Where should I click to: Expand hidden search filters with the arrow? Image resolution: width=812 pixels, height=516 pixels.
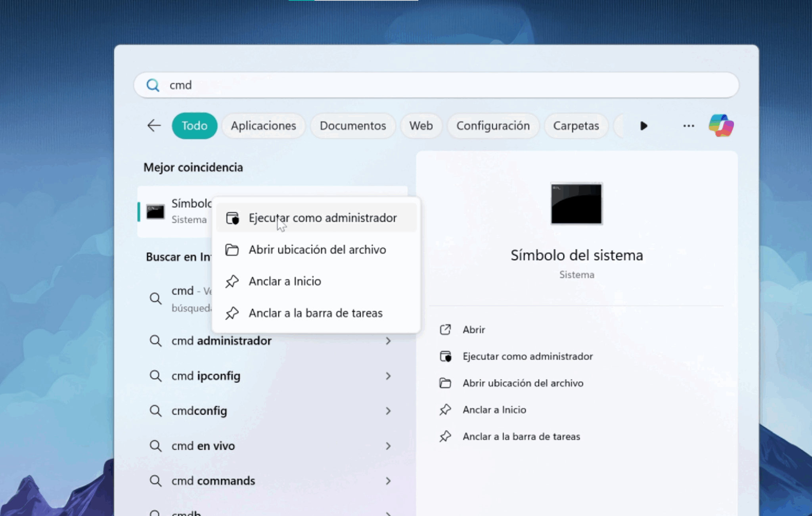point(643,126)
